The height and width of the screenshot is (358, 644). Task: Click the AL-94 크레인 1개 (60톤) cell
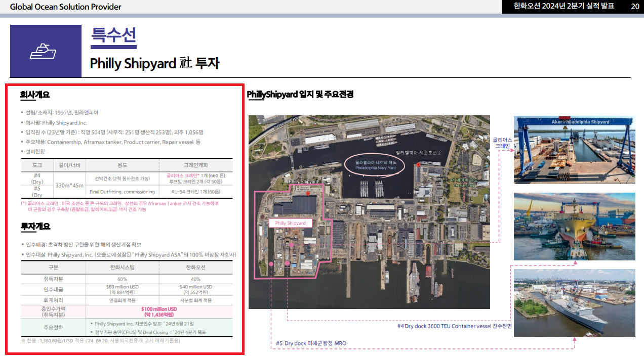(x=196, y=192)
